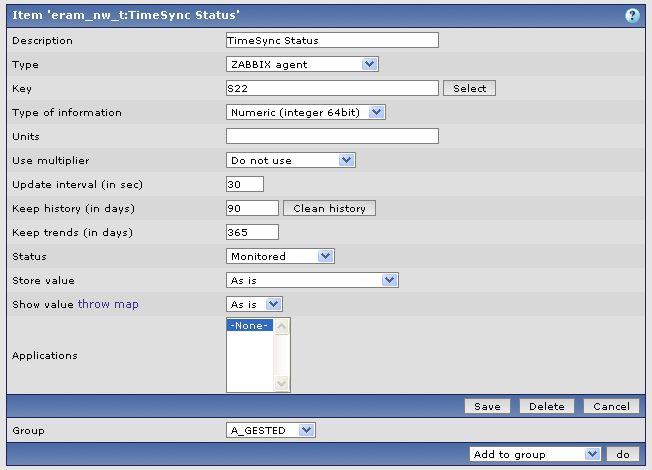Expand the Use multiplier dropdown
This screenshot has width=652, height=470.
click(x=291, y=160)
